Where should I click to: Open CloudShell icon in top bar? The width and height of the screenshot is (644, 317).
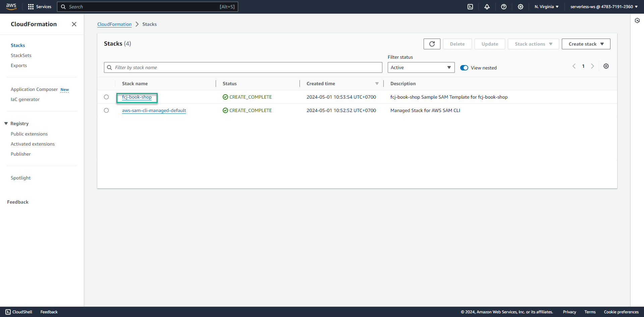coord(470,7)
